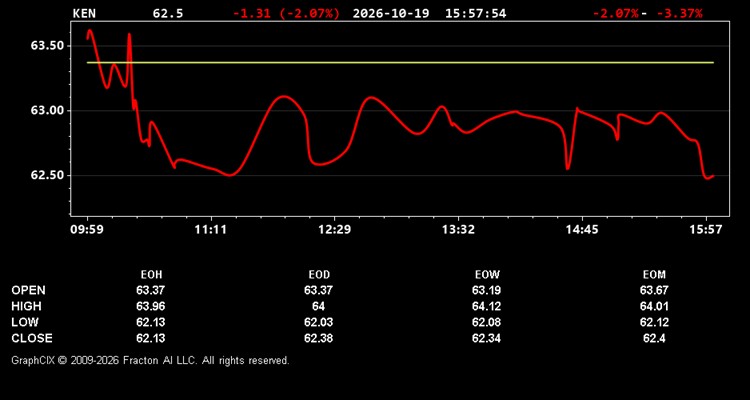
Task: Select EOH high value 63.96
Action: point(151,306)
